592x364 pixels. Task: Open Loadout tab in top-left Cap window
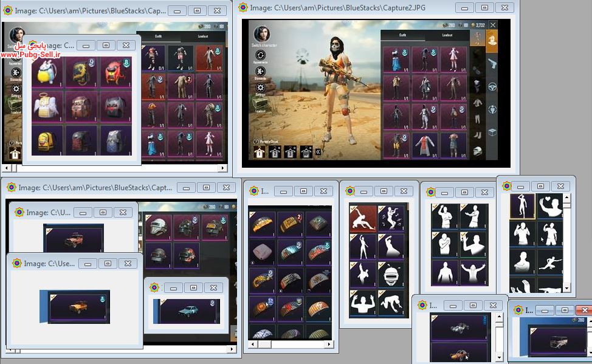203,36
